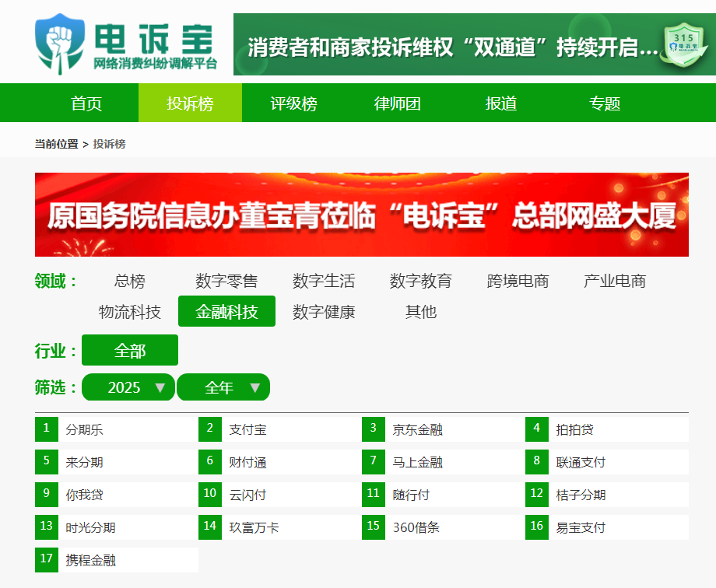The width and height of the screenshot is (716, 588).
Task: Select the 数字零售 domain filter
Action: point(226,281)
